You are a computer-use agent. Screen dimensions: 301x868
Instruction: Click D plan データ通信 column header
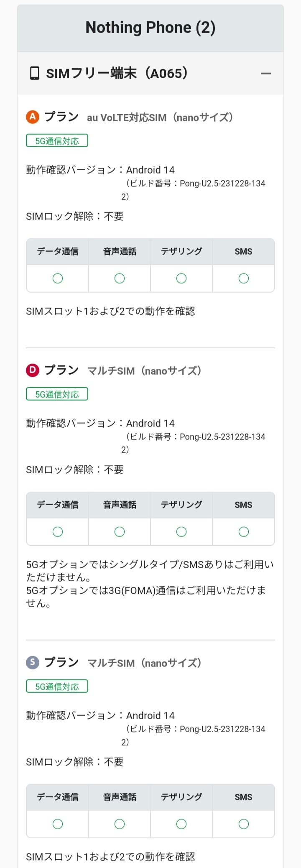(58, 505)
